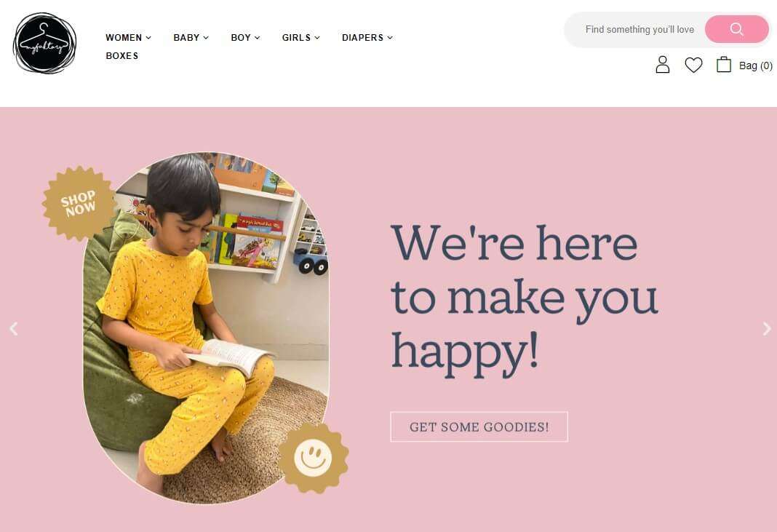This screenshot has width=777, height=532.
Task: Open the myfabtory hanger logo home link
Action: pos(44,43)
